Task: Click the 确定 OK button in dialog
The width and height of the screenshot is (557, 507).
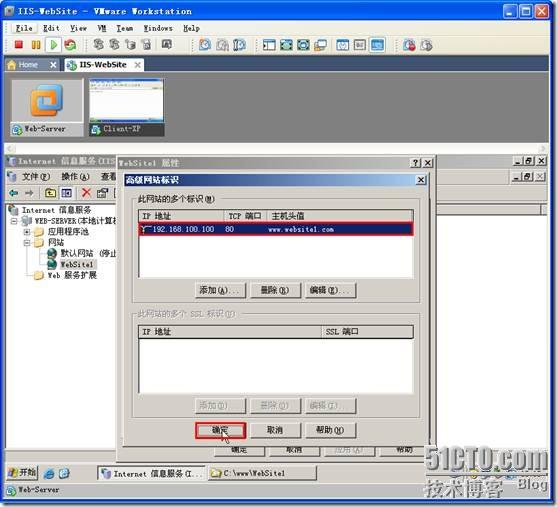Action: coord(220,430)
